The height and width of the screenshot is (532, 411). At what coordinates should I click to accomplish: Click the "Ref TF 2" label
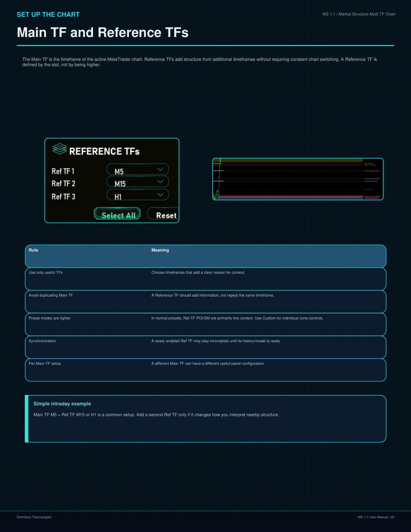[x=63, y=184]
